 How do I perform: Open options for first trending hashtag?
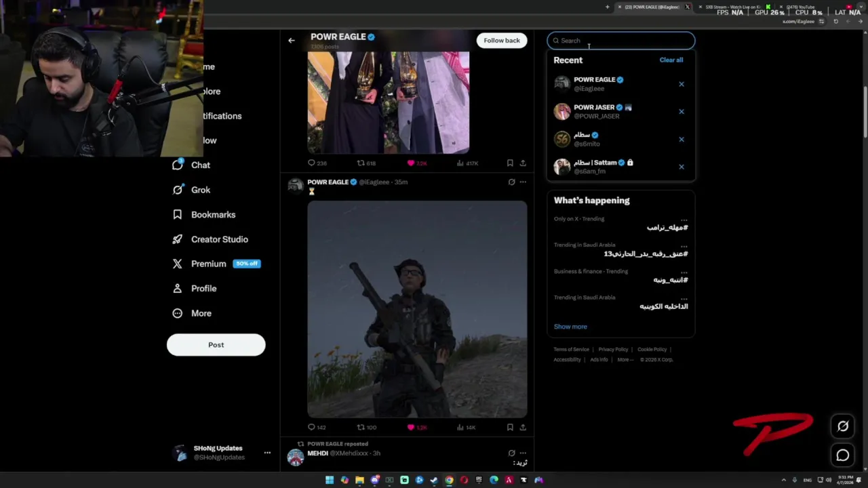coord(684,219)
